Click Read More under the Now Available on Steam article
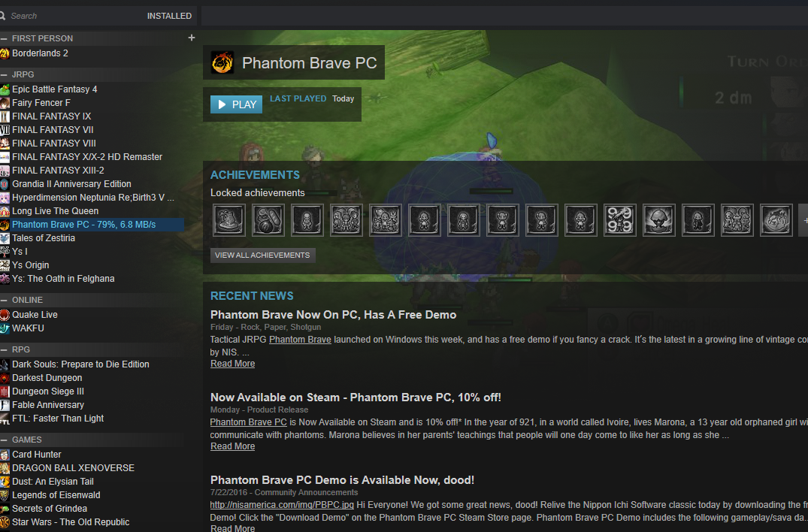This screenshot has height=532, width=808. pyautogui.click(x=232, y=446)
